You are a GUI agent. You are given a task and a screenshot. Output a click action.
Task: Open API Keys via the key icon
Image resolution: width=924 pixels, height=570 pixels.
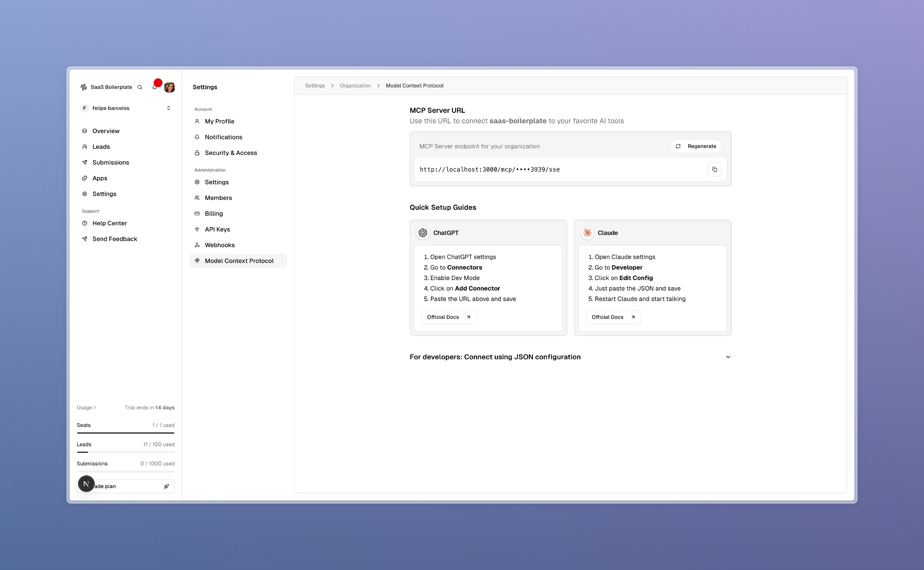[x=197, y=229]
